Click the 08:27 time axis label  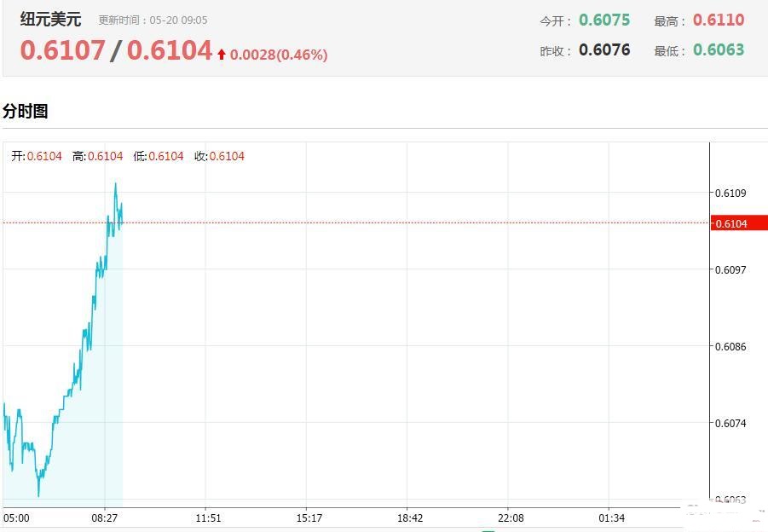point(106,518)
